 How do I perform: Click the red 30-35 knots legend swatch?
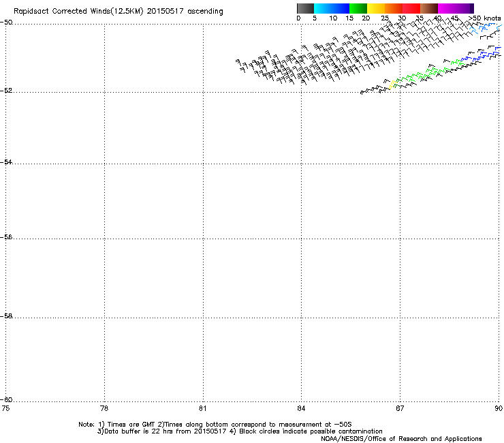pos(411,8)
